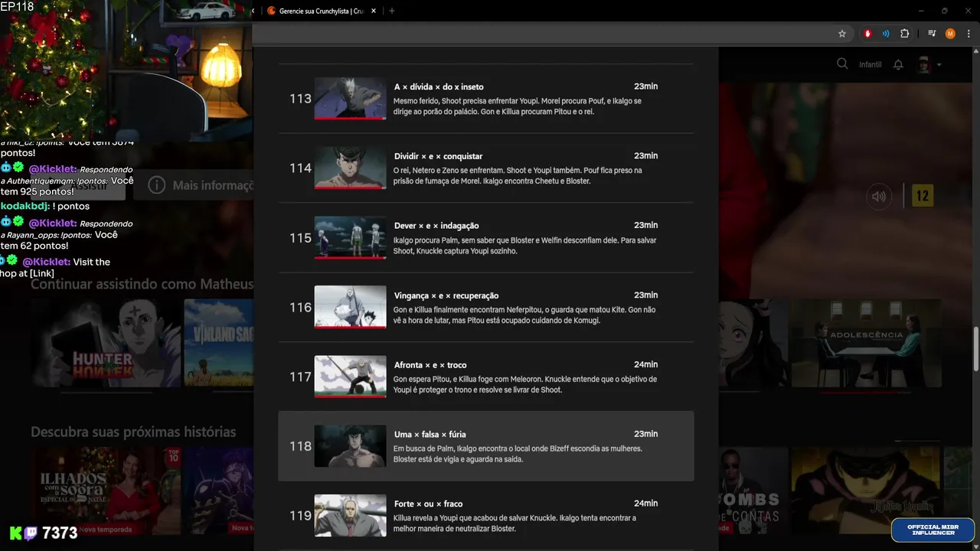
Task: Click episode number 118 label
Action: (x=300, y=446)
